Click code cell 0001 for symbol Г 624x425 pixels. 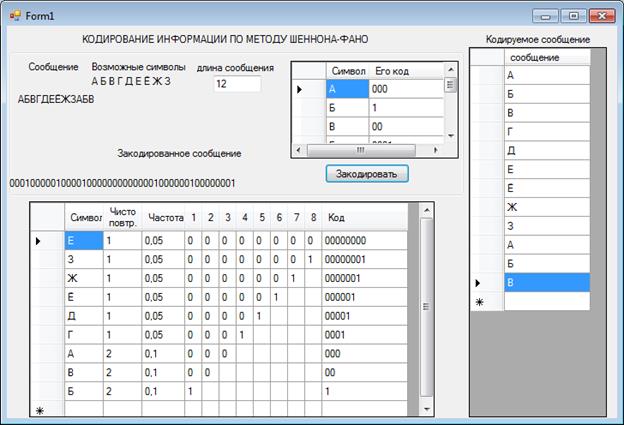click(x=364, y=335)
